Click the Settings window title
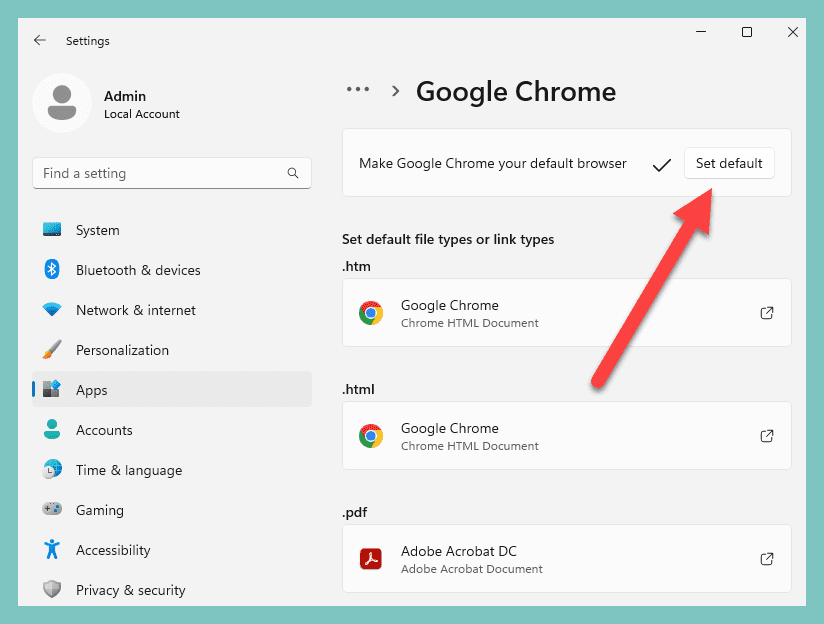The image size is (824, 624). [88, 41]
